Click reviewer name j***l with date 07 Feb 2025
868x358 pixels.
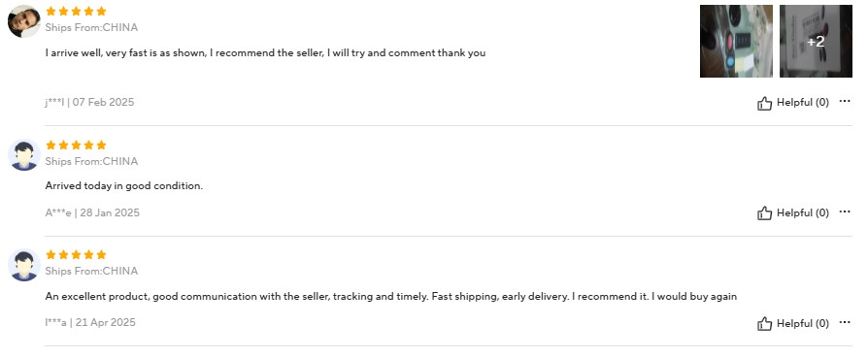(89, 103)
